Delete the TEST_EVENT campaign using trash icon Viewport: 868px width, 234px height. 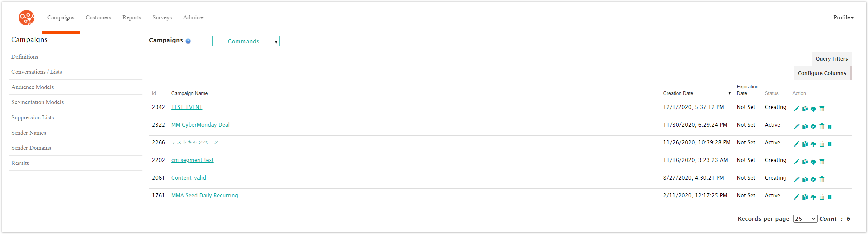point(822,108)
